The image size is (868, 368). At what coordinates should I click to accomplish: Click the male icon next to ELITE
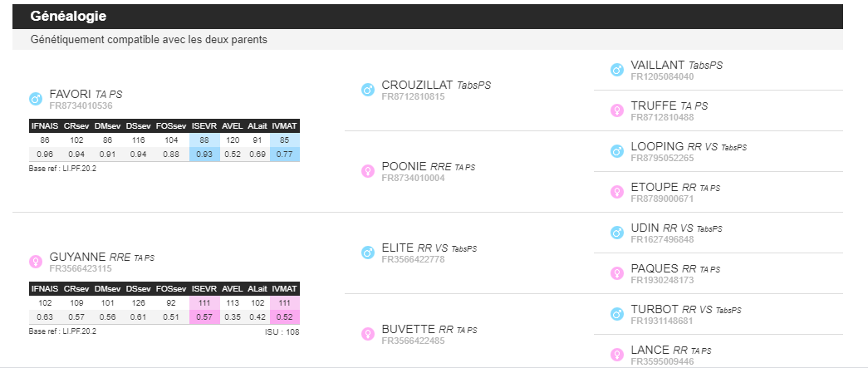368,253
